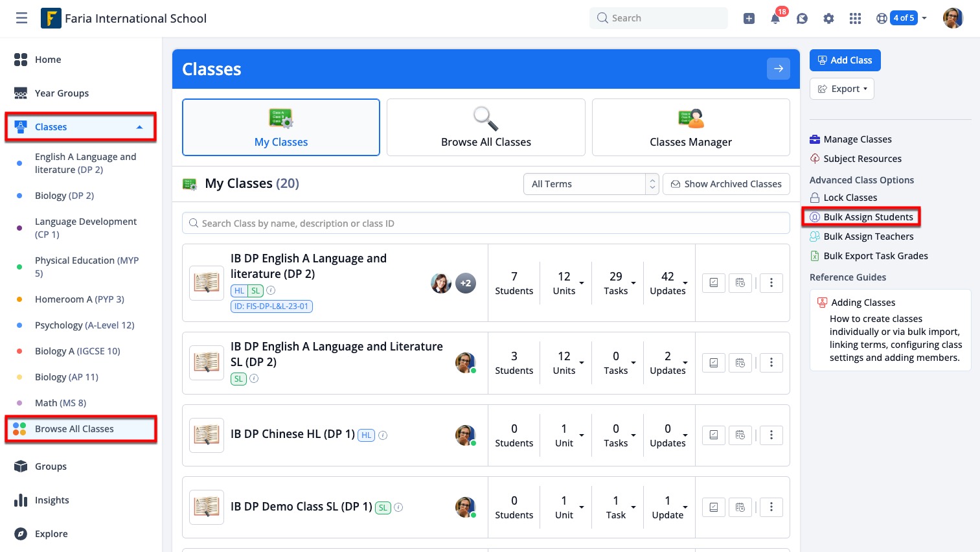The width and height of the screenshot is (980, 552).
Task: Show Archived Classes toggle button
Action: pos(726,184)
